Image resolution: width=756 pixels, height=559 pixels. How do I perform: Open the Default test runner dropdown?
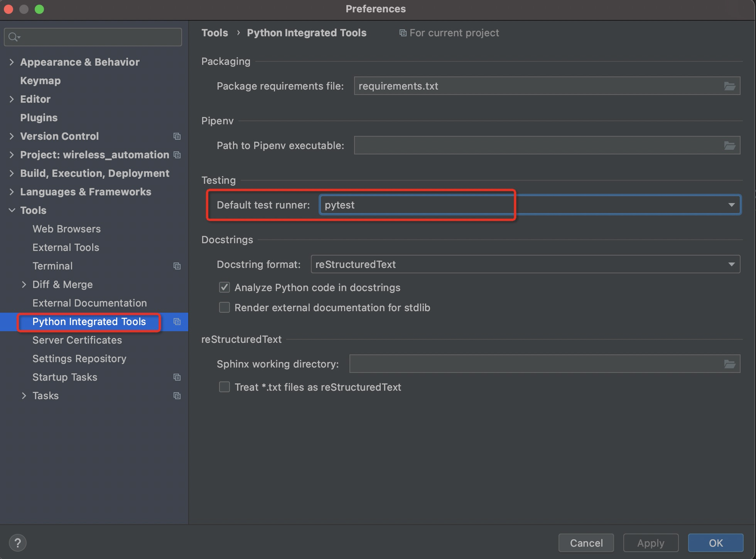pos(731,205)
